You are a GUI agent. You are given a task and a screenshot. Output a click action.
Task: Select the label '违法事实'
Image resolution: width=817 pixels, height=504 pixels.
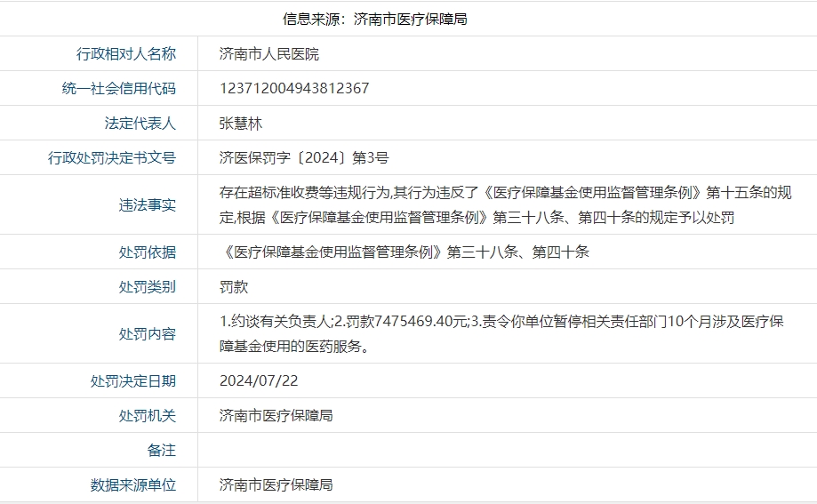point(148,204)
